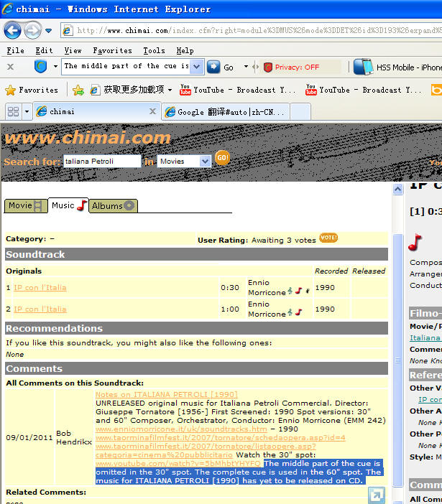Click the HSS Mobile iPhone icon
The image size is (442, 504).
[x=363, y=67]
